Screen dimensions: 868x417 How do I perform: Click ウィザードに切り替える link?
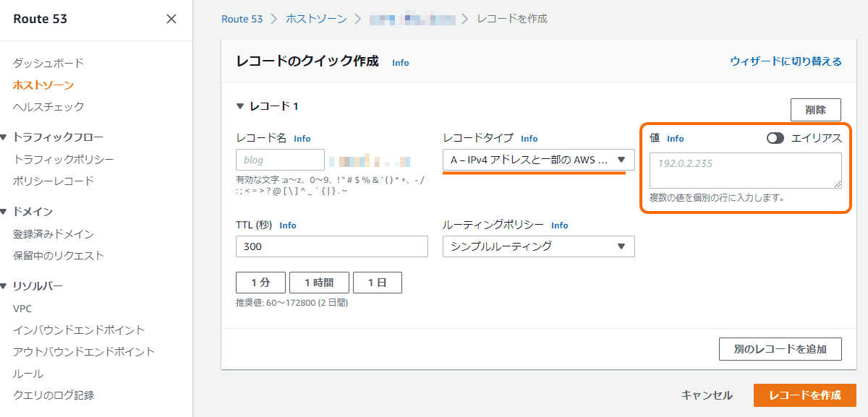[x=786, y=61]
